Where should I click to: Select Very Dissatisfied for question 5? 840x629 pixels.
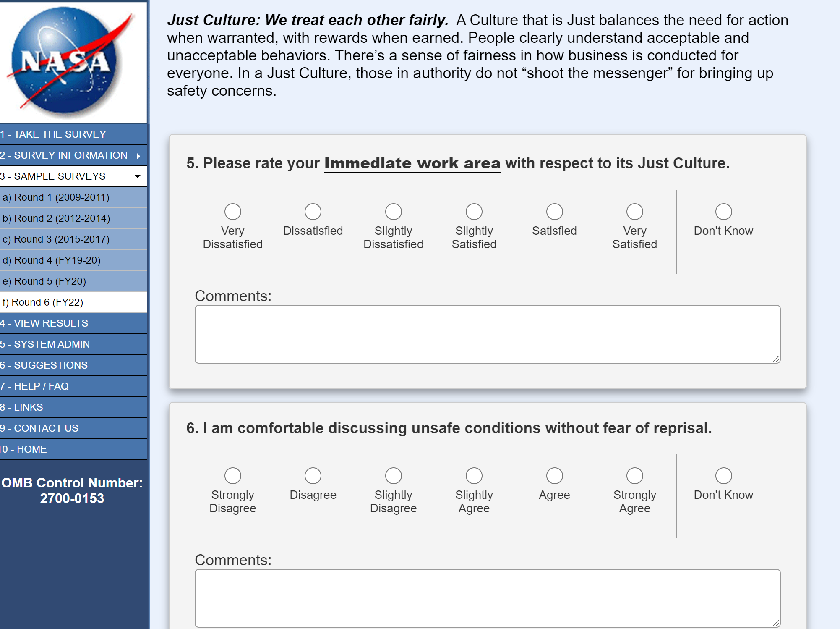pyautogui.click(x=233, y=212)
